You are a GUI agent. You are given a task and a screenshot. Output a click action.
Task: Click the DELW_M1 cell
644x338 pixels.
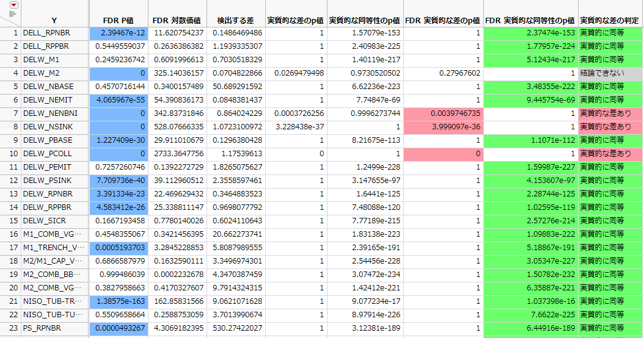click(x=54, y=59)
